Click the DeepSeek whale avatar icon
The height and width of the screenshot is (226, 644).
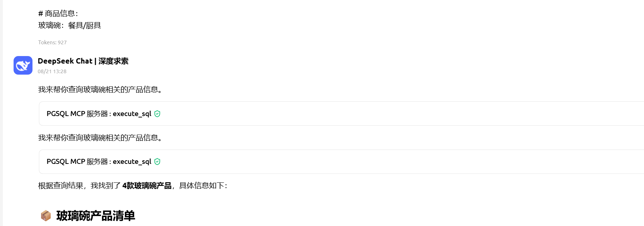(x=23, y=65)
